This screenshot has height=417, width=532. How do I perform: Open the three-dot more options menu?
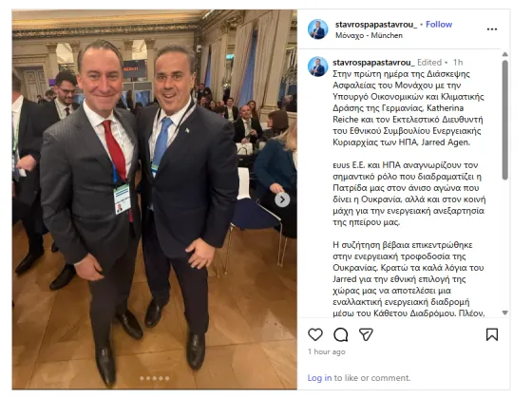(x=492, y=29)
